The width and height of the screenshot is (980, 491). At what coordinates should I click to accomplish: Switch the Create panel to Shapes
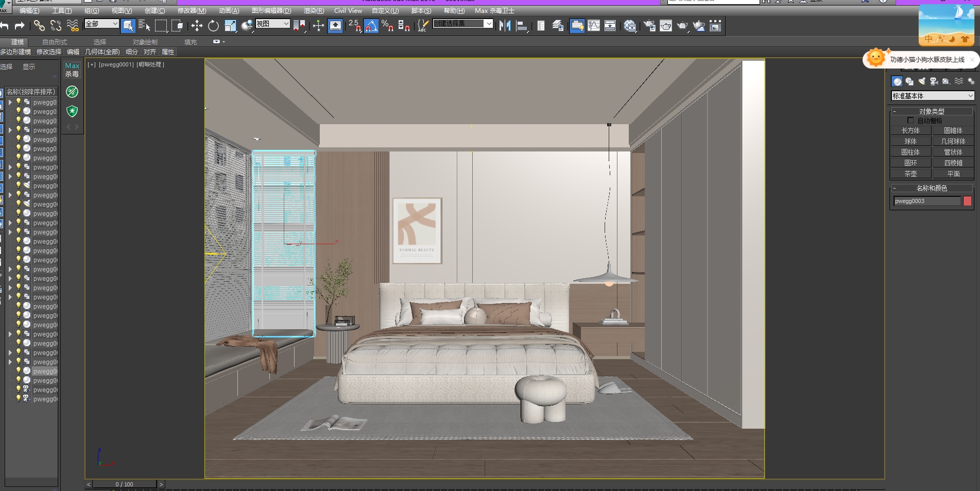click(x=909, y=81)
